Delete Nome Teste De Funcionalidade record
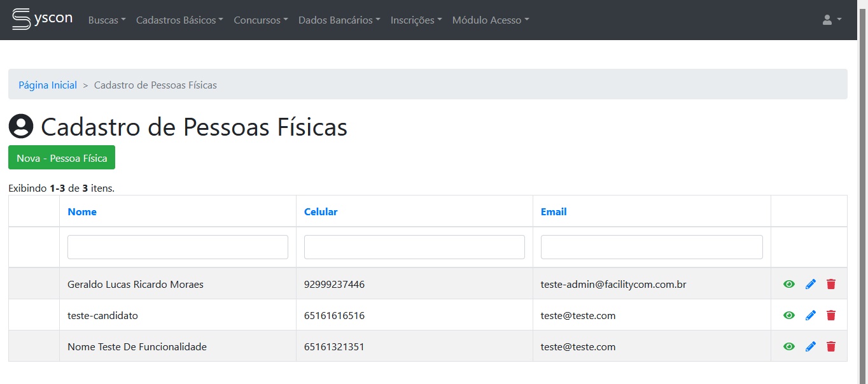 (x=830, y=346)
